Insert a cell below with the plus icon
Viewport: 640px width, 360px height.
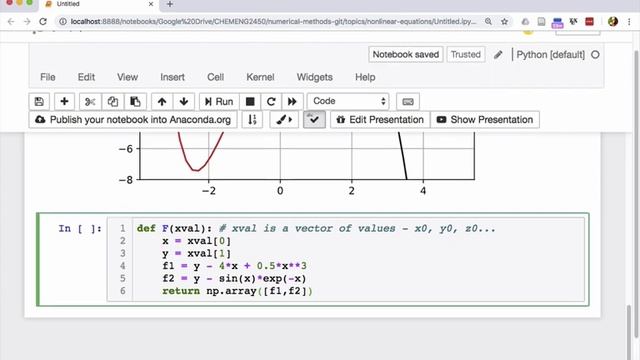point(64,102)
